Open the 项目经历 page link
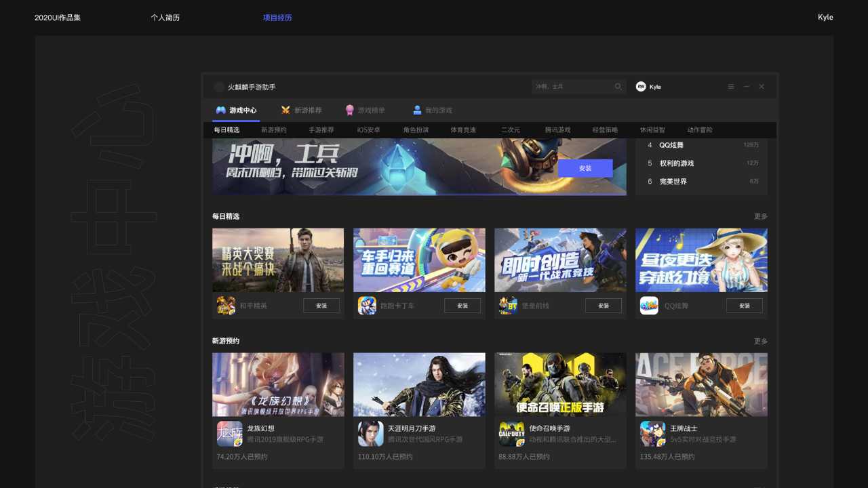Screen dimensions: 868x488 coord(277,18)
